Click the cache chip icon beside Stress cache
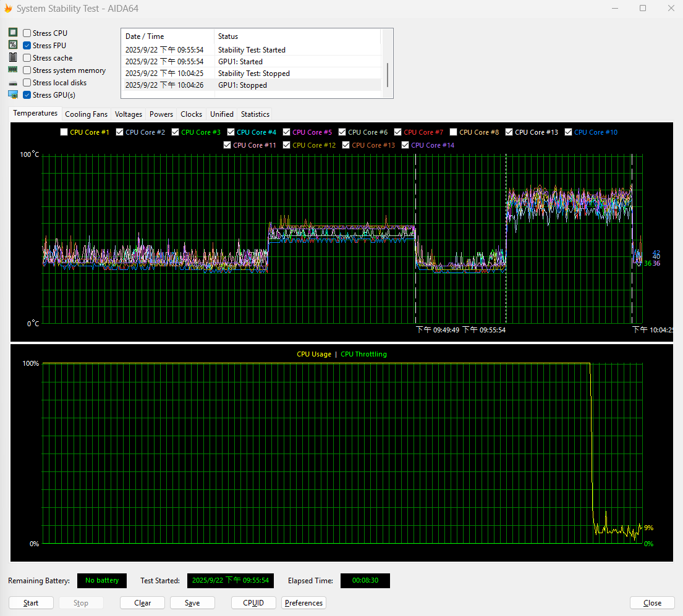 (x=12, y=57)
